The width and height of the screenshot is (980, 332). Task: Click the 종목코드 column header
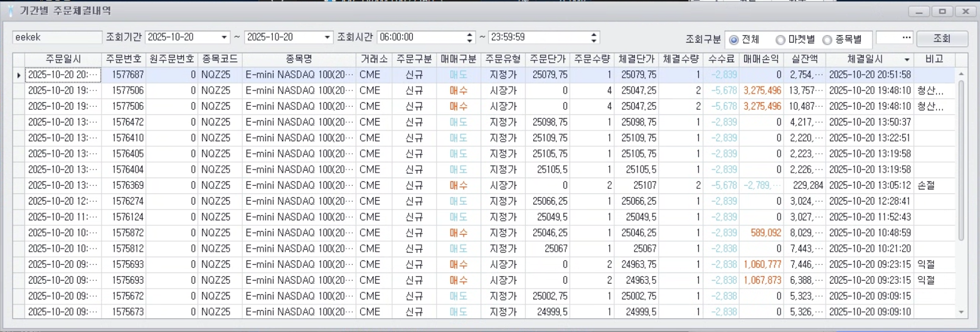click(x=220, y=59)
